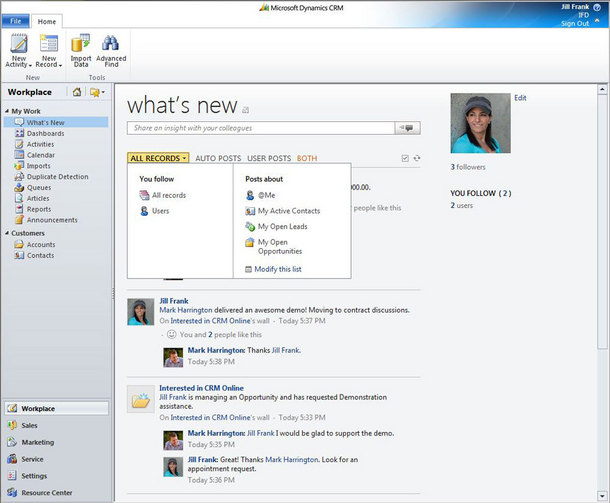Viewport: 610px width, 503px height.
Task: Open the File tab
Action: 16,21
